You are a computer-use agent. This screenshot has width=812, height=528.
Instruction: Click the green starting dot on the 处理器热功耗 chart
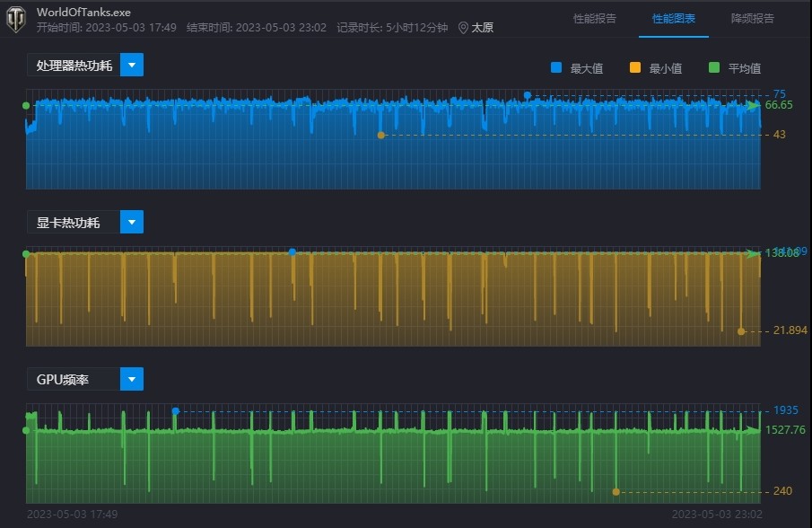(25, 105)
